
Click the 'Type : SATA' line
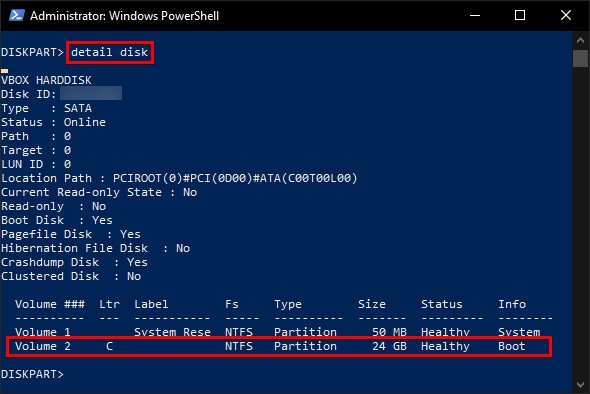point(47,108)
